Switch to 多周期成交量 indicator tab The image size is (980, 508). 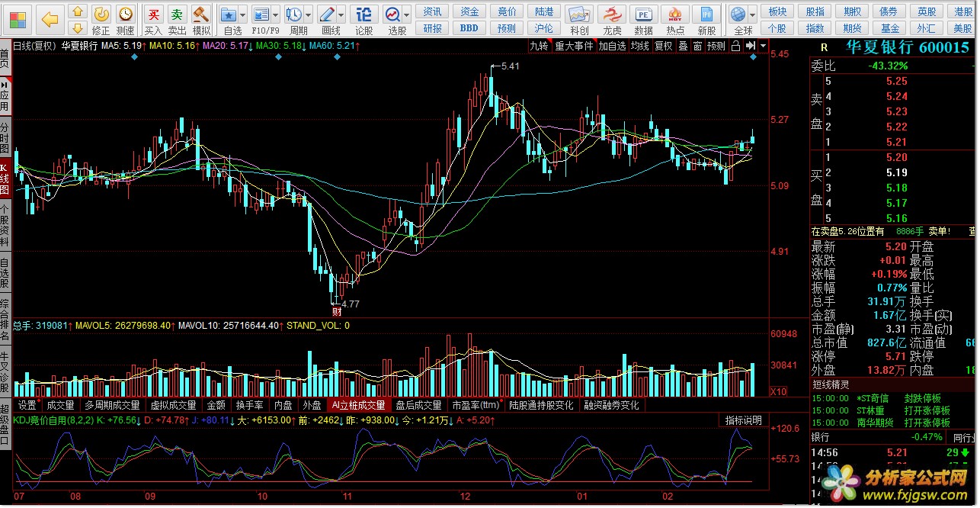(x=112, y=405)
